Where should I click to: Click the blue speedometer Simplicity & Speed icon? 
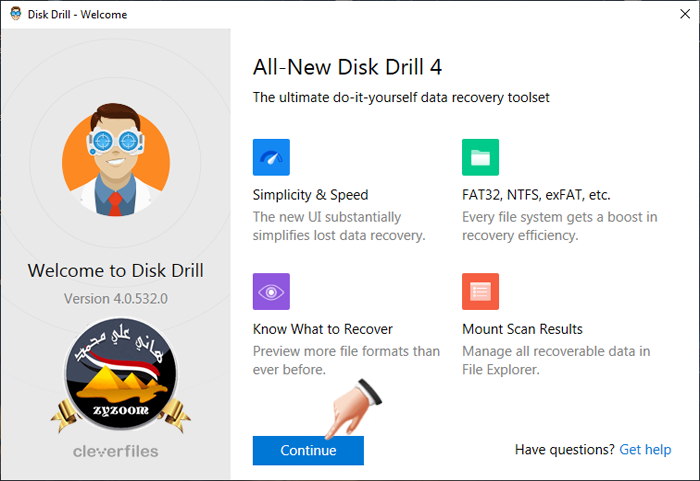271,157
